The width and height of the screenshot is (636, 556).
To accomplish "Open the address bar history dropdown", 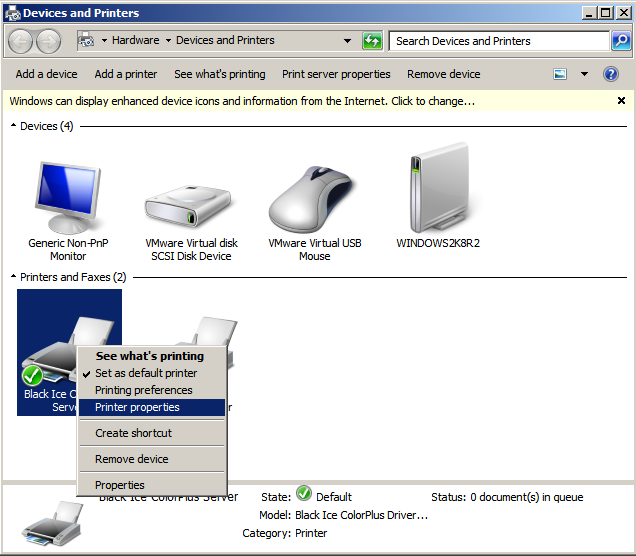I will (347, 41).
